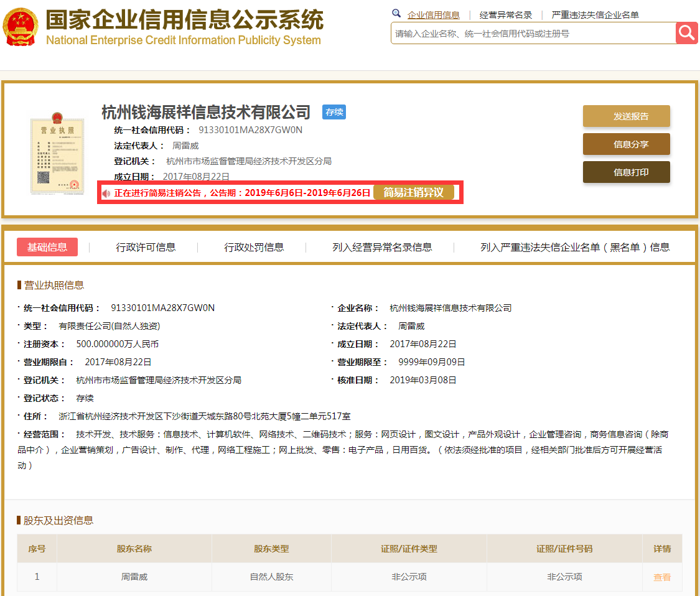Click small magnifier icon beside 企业信用信息
Viewport: 700px width, 596px height.
[396, 14]
